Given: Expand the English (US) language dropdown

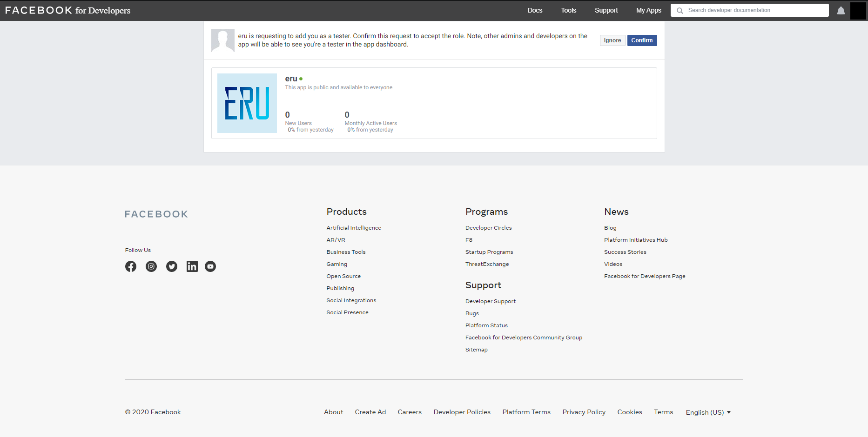Looking at the screenshot, I should click(708, 412).
